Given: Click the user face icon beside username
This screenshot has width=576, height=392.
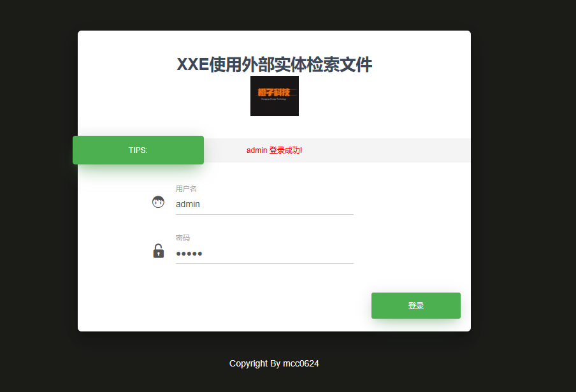Looking at the screenshot, I should pos(158,201).
